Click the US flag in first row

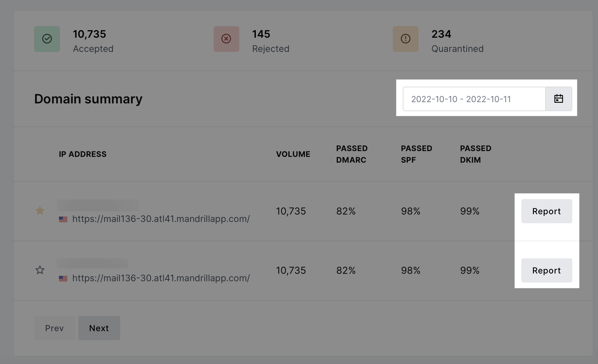[x=63, y=219]
